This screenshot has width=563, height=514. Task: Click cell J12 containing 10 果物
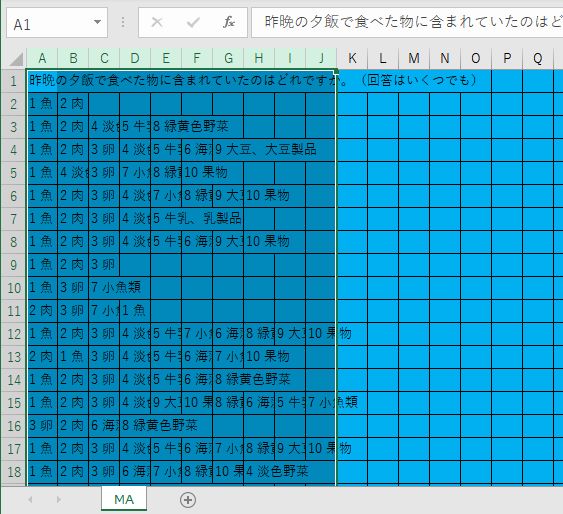(321, 334)
